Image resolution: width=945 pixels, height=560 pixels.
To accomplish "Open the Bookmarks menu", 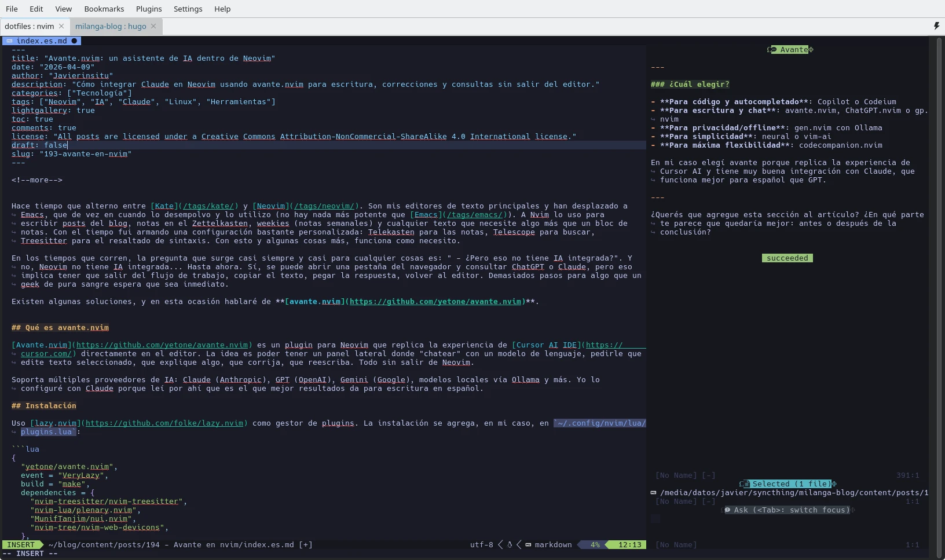I will 104,9.
